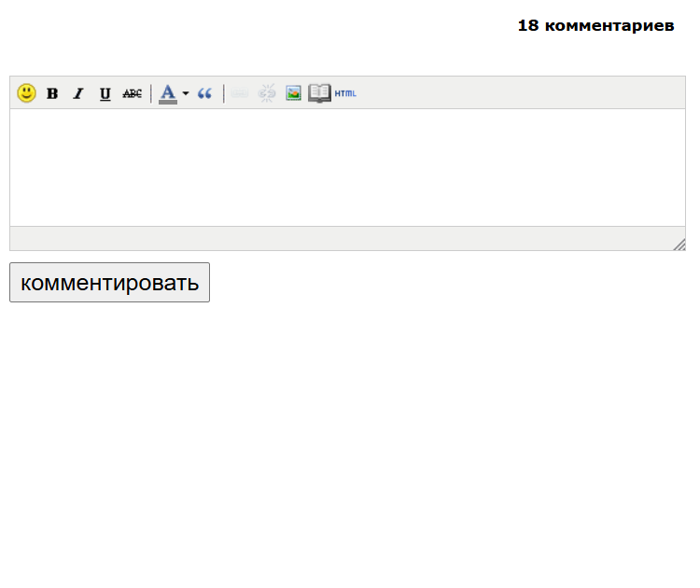
Task: Click inside the comment text area
Action: pos(347,167)
